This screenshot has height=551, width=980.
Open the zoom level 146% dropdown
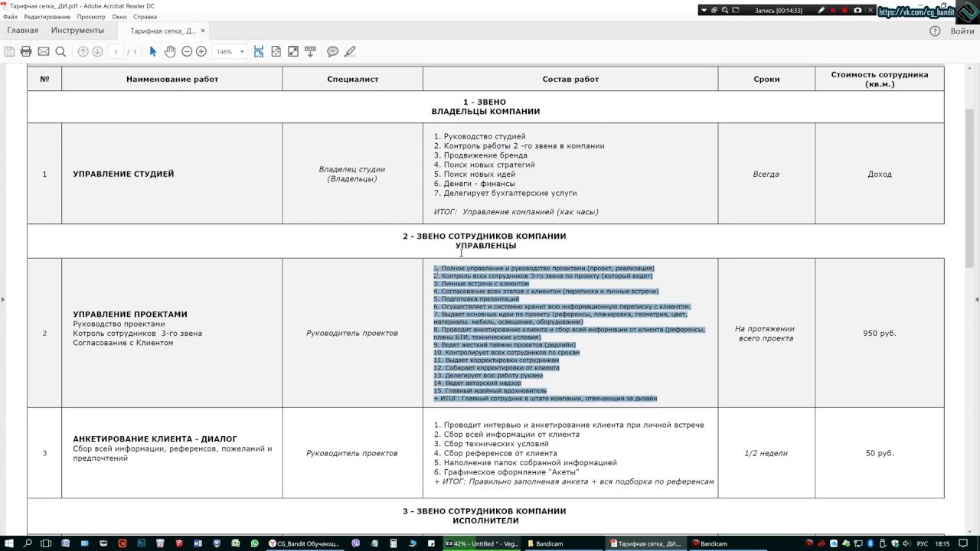242,52
